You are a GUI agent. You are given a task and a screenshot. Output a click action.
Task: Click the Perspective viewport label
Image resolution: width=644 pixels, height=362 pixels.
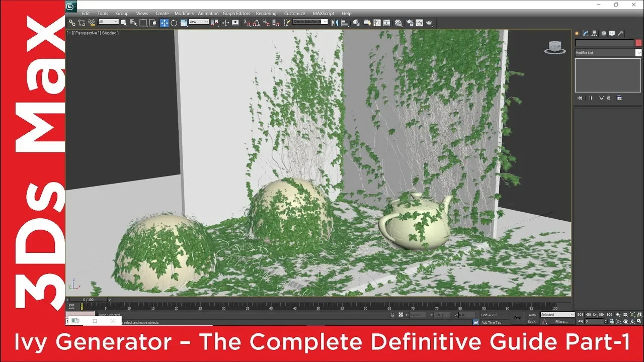[86, 33]
